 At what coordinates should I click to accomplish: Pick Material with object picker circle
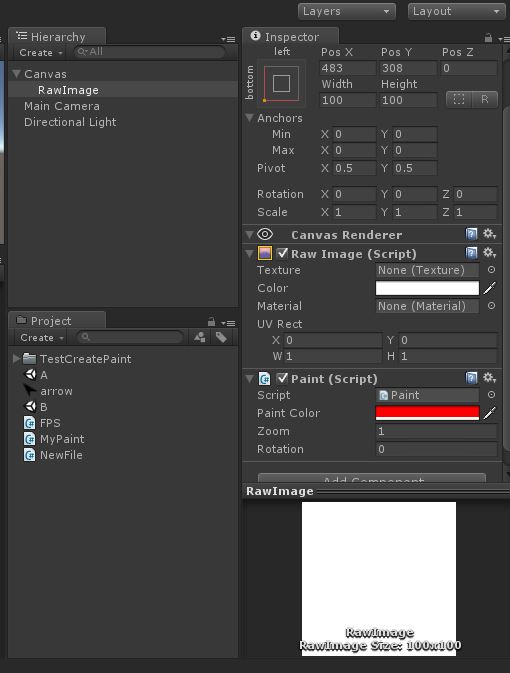pos(492,306)
